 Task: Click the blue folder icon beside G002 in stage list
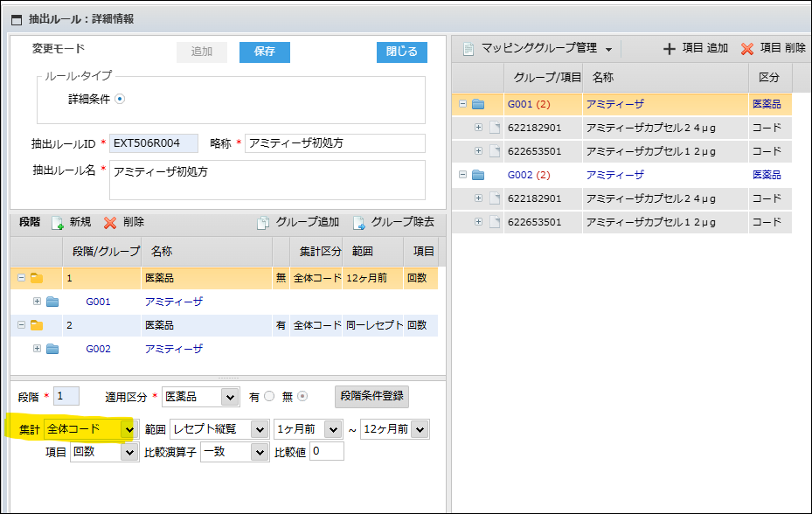tap(52, 349)
